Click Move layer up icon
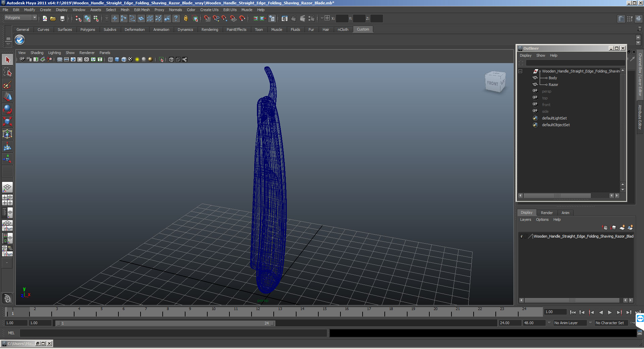Viewport: 644px width, 349px height. tap(605, 228)
